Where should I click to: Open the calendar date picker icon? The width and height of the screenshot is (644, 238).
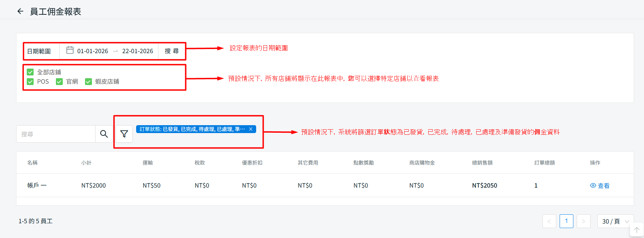click(x=70, y=50)
